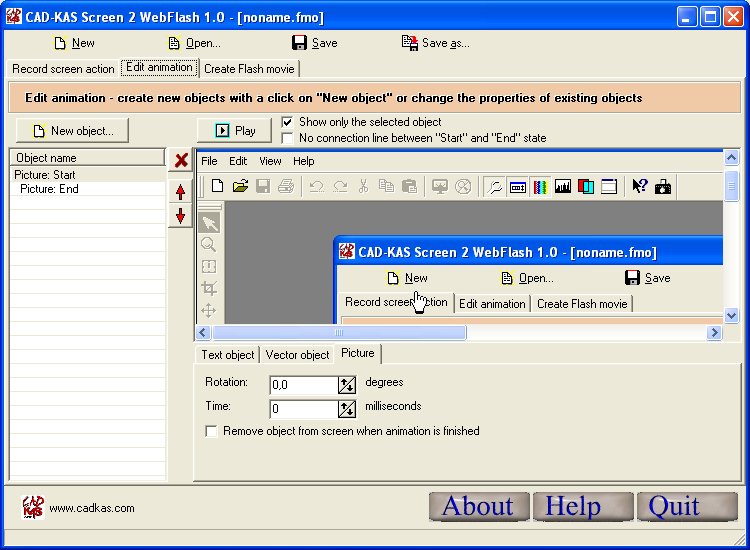The image size is (750, 550).
Task: Click the copy pages icon
Action: tap(386, 186)
